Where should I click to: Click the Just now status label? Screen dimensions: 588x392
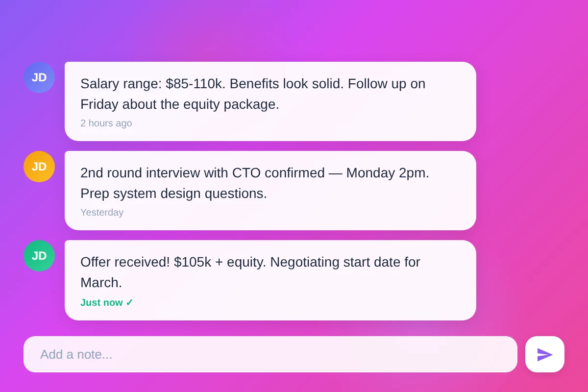tap(101, 302)
